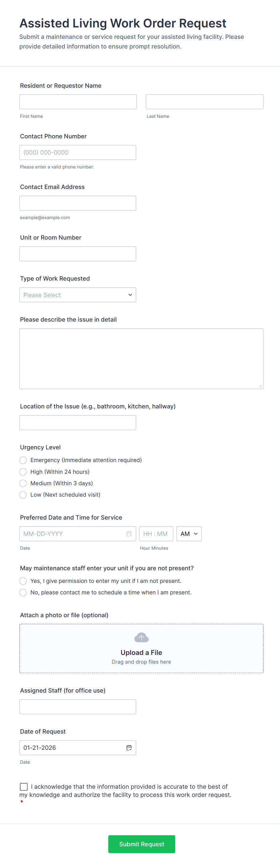280x868 pixels.
Task: Expand the AM/PM selector
Action: pos(189,534)
